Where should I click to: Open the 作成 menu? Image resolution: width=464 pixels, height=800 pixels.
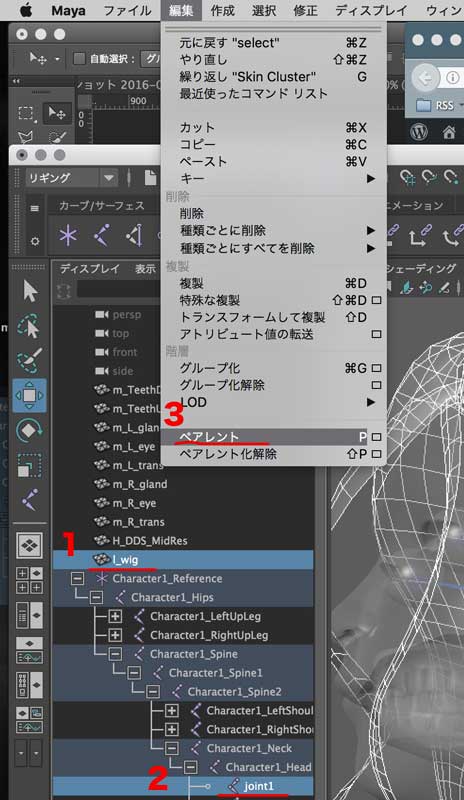coord(223,10)
